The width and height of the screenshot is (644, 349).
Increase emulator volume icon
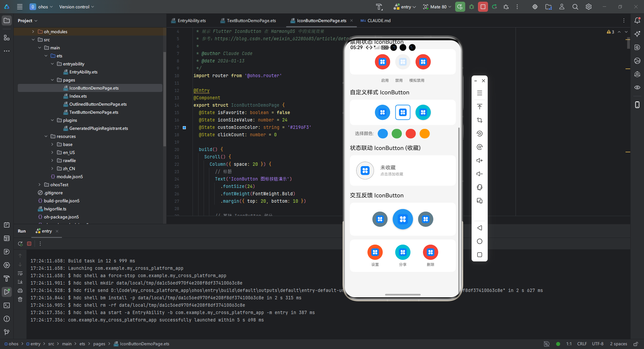[480, 160]
